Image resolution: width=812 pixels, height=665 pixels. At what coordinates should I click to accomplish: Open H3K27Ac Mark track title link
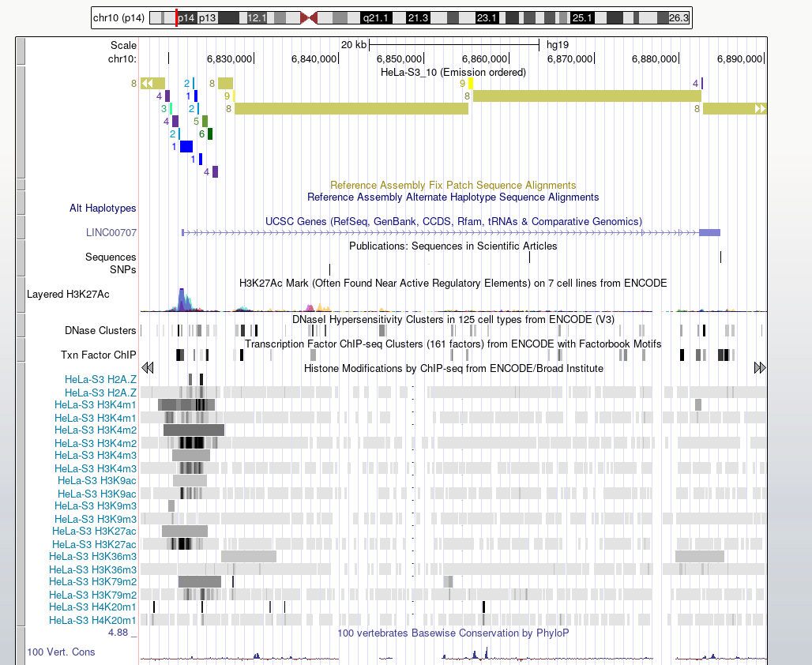(x=453, y=283)
